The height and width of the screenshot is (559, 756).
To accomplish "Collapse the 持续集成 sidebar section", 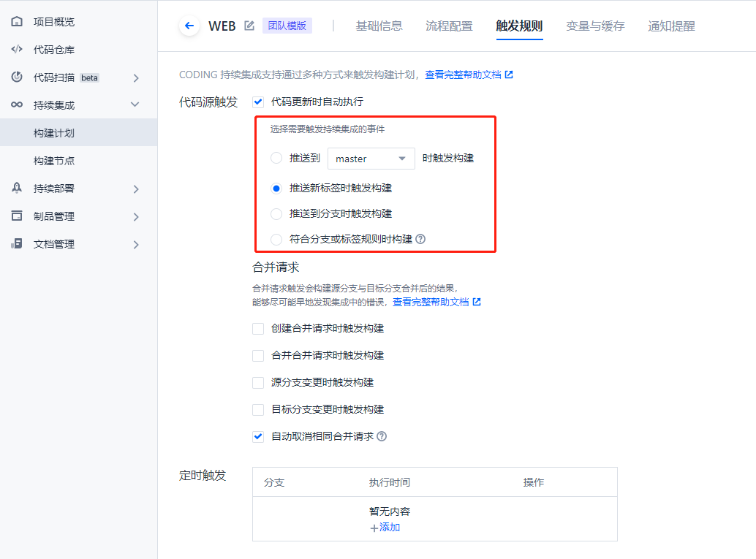I will point(135,105).
